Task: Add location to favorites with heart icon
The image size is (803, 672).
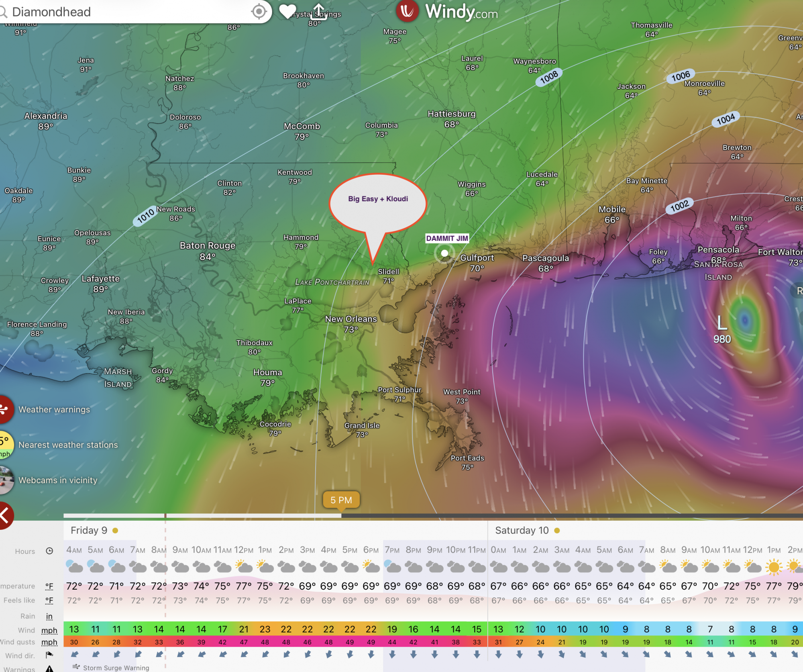Action: tap(287, 11)
